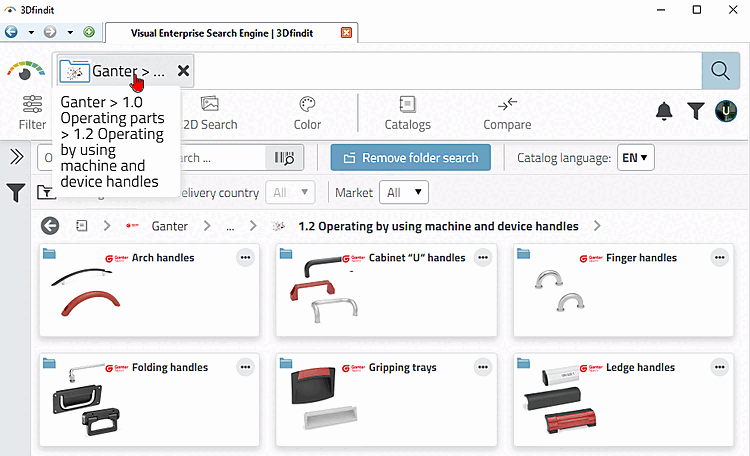Open more options for Finger handles
This screenshot has width=750, height=456.
point(720,257)
